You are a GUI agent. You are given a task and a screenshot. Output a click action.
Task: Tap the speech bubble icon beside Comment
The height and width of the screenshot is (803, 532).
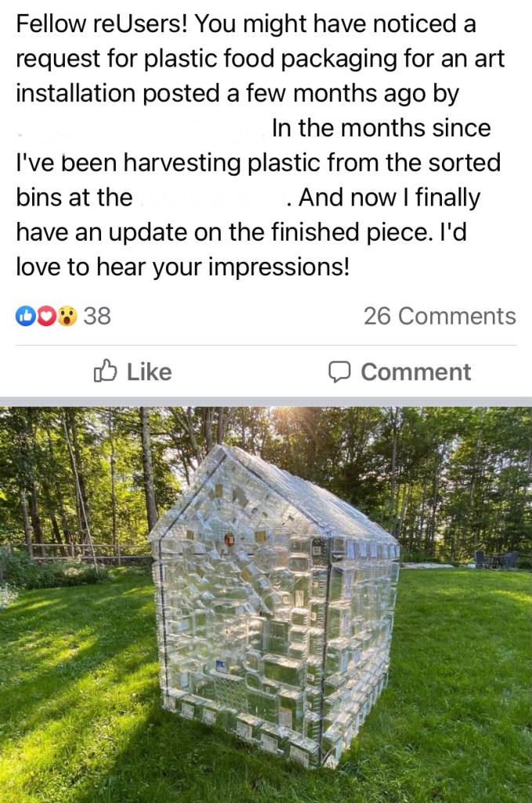(338, 371)
